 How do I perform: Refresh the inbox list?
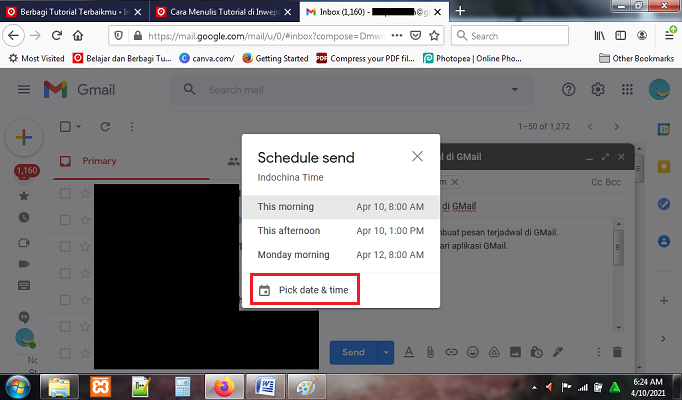point(105,127)
